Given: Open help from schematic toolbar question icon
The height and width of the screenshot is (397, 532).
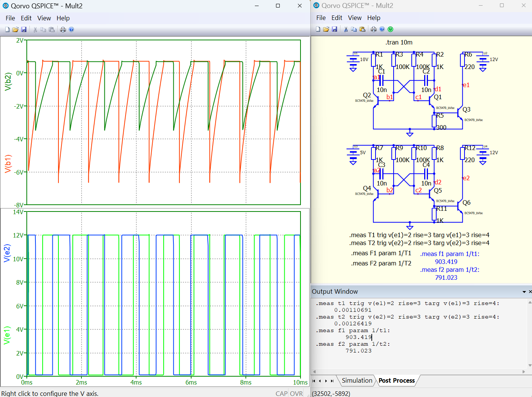Looking at the screenshot, I should [x=382, y=29].
